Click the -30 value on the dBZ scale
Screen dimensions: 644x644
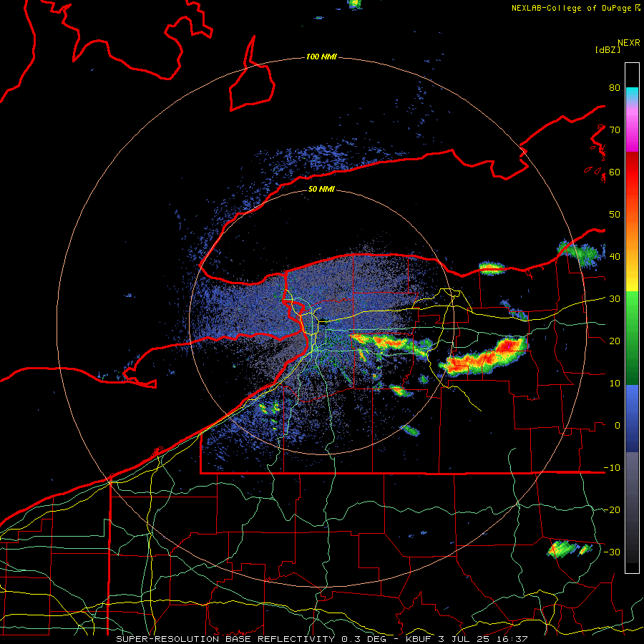point(612,552)
